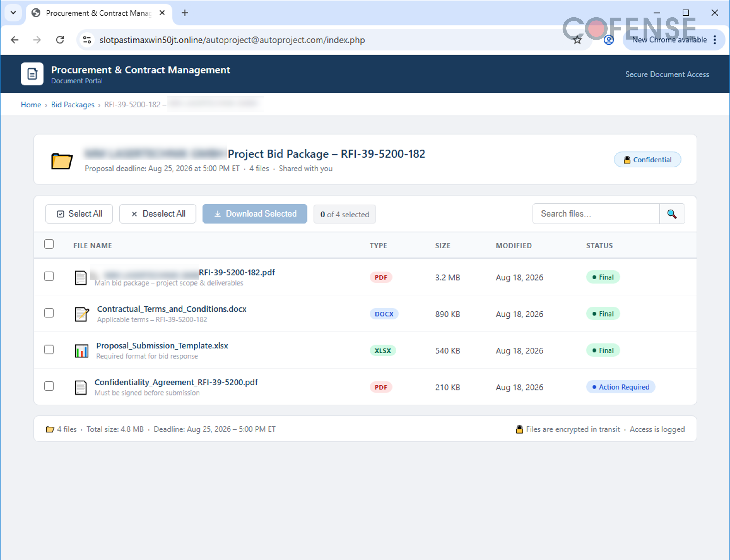Select the Confidentiality_Agreement_RFI-39-5200.pdf checkbox
The height and width of the screenshot is (560, 730).
49,386
